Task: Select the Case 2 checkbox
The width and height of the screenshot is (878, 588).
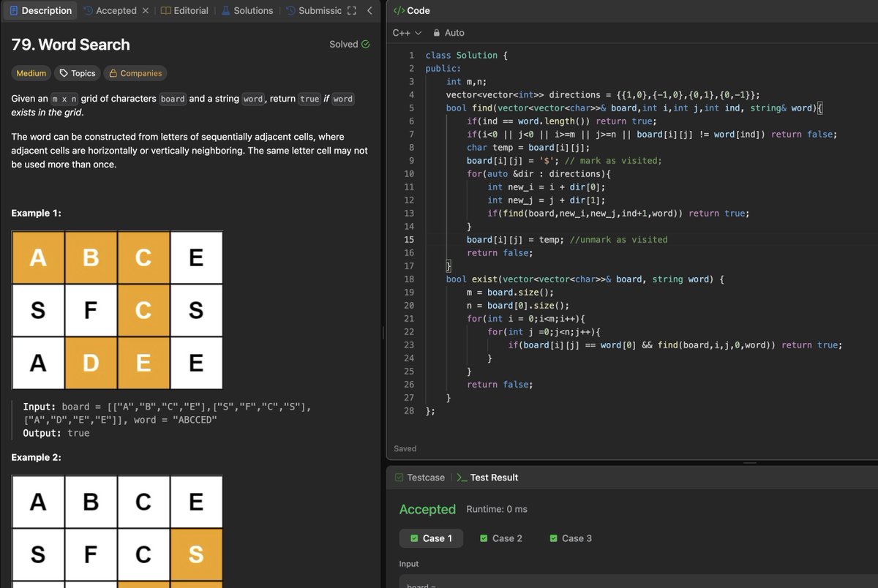Action: [x=485, y=538]
